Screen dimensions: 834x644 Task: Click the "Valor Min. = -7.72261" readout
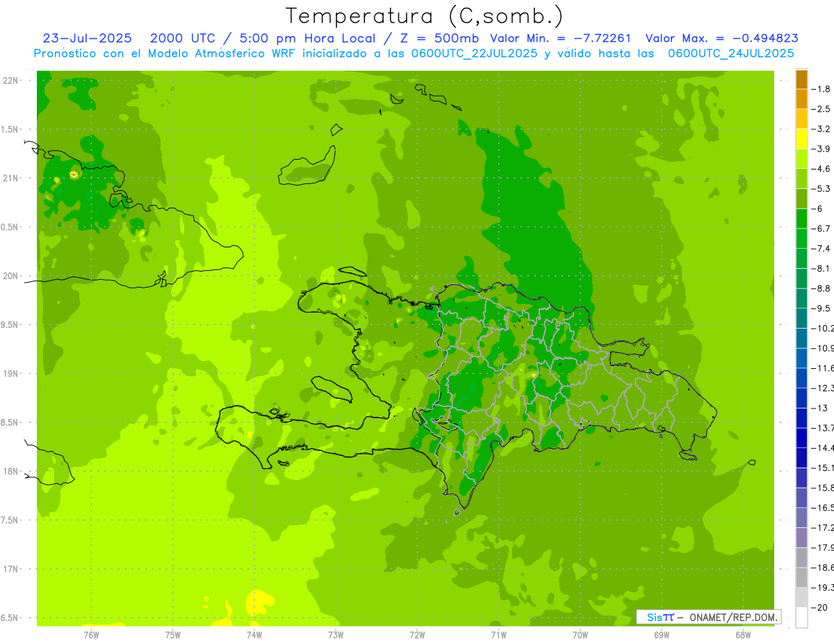point(560,38)
